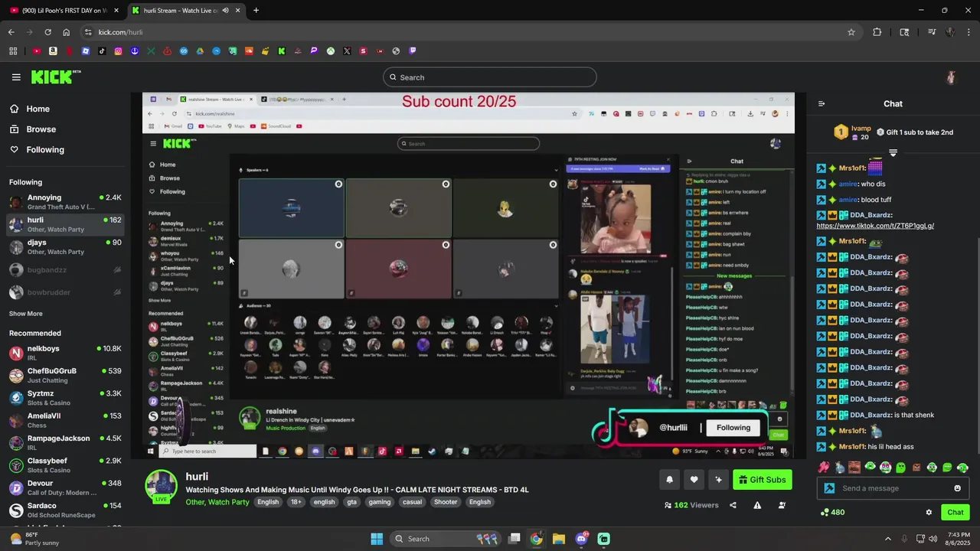Screen dimensions: 980x551
Task: Click the gta tag
Action: (351, 502)
